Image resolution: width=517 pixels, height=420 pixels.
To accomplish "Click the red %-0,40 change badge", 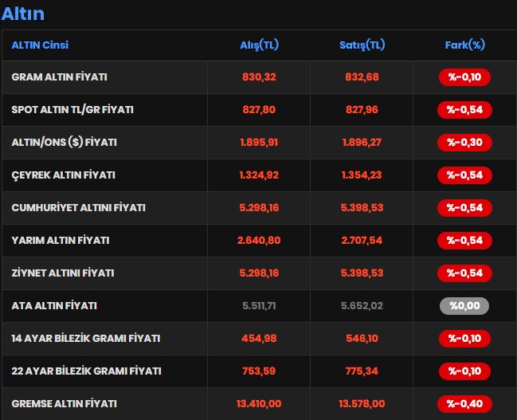I will coord(464,403).
